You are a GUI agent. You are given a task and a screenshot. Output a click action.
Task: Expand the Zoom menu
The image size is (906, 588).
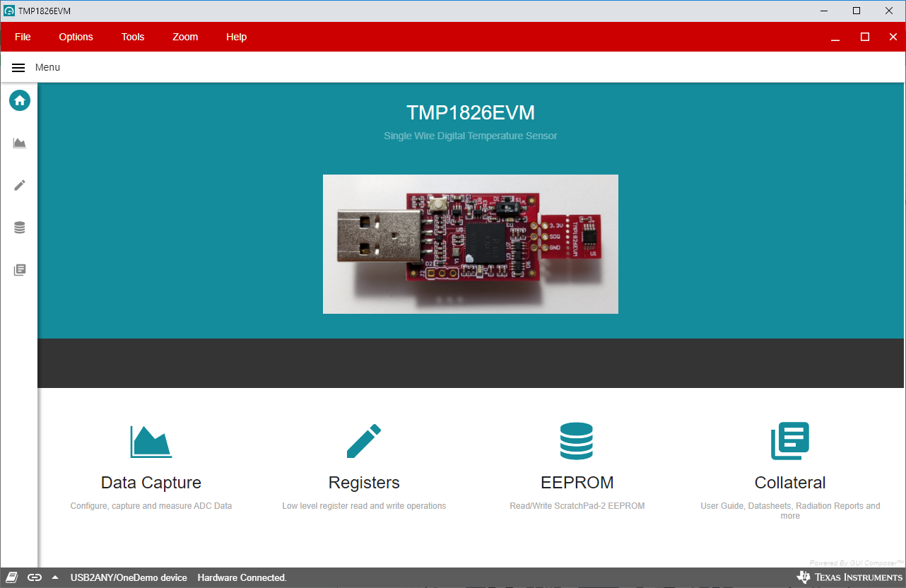[185, 37]
